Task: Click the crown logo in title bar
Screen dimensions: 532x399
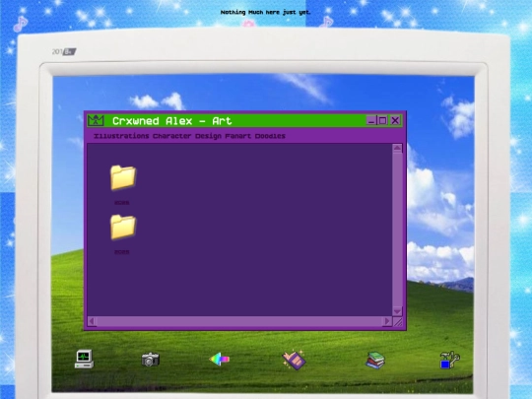Action: coord(96,120)
